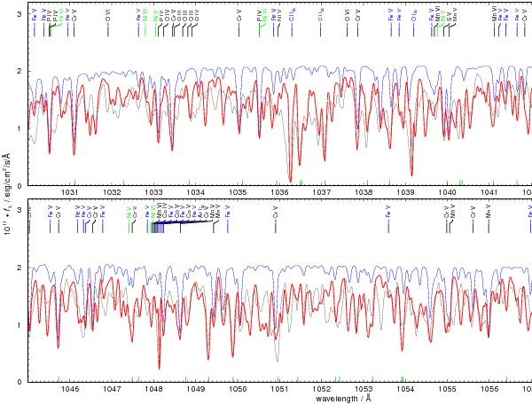Click the deepest red absorption dip near 1036.3
The height and width of the screenshot is (404, 532).
tap(290, 180)
